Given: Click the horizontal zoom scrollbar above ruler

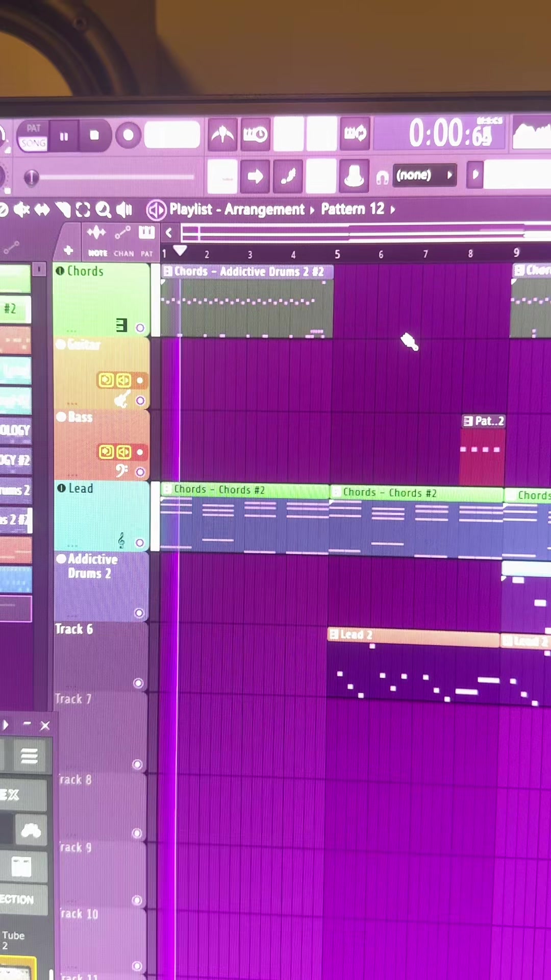Looking at the screenshot, I should [365, 233].
